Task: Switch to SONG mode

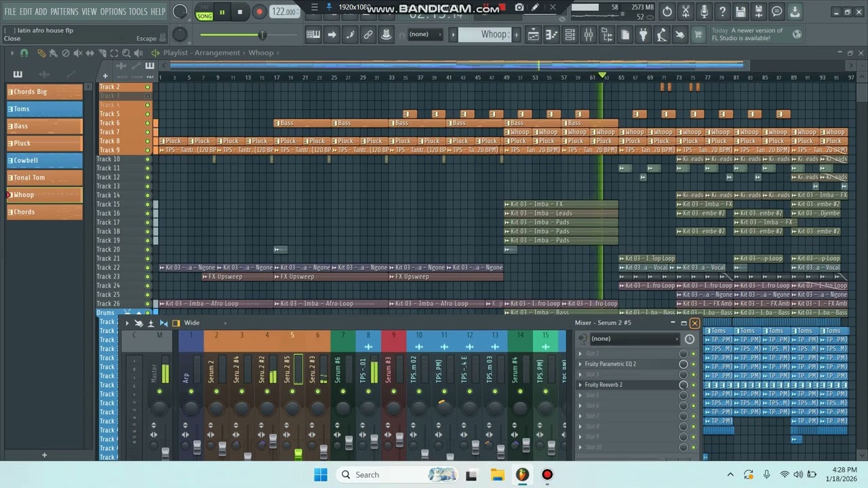Action: coord(204,16)
